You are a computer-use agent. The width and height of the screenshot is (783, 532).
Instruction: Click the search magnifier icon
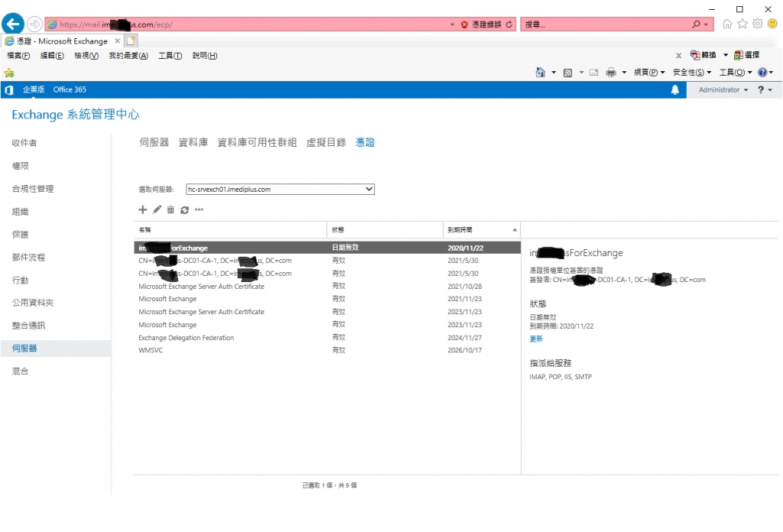click(x=696, y=24)
